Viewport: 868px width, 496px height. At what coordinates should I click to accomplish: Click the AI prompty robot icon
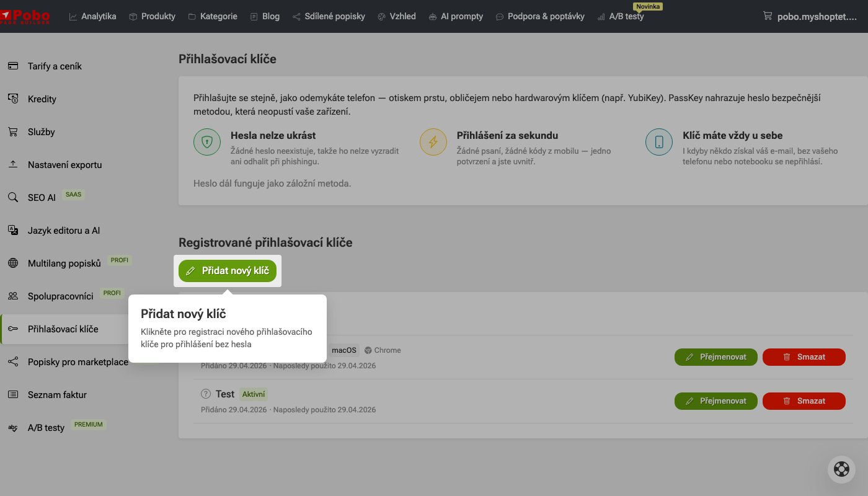click(433, 17)
